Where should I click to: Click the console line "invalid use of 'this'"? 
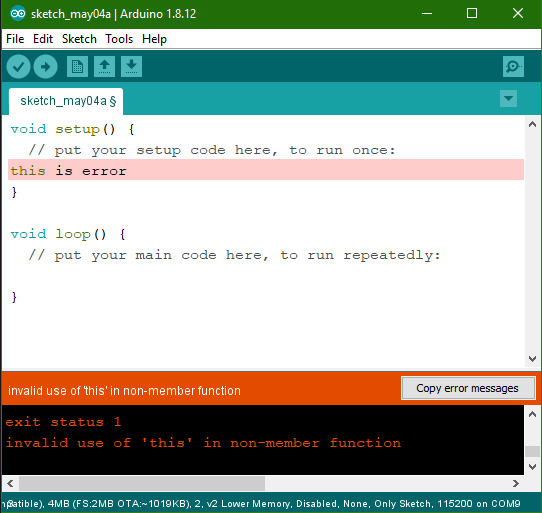tap(203, 443)
